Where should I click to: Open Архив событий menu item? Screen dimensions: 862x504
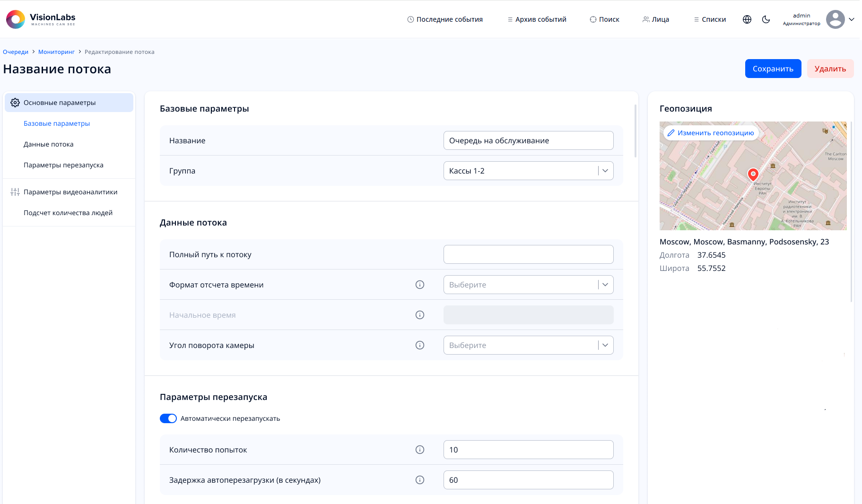(x=537, y=19)
